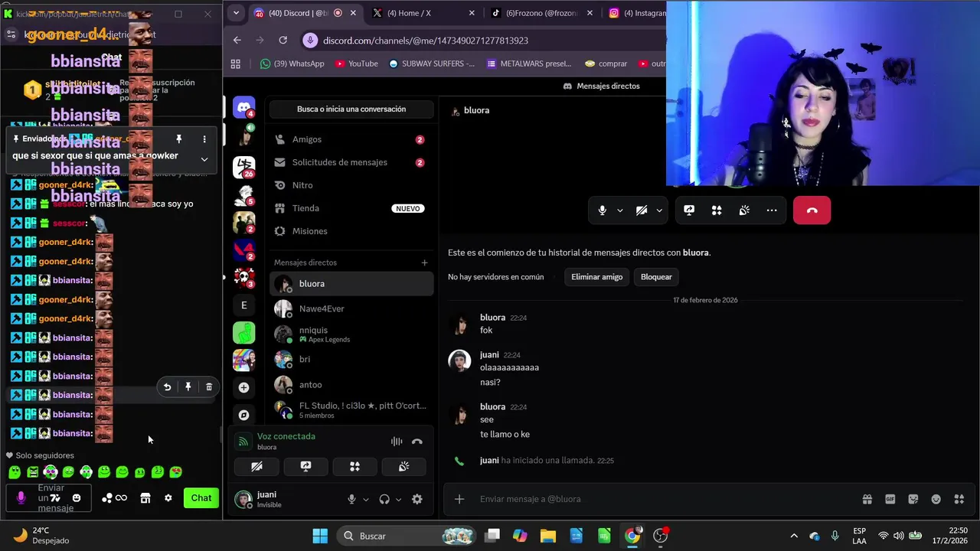
Task: Create new DM plus next to Mensajes directos
Action: click(424, 262)
